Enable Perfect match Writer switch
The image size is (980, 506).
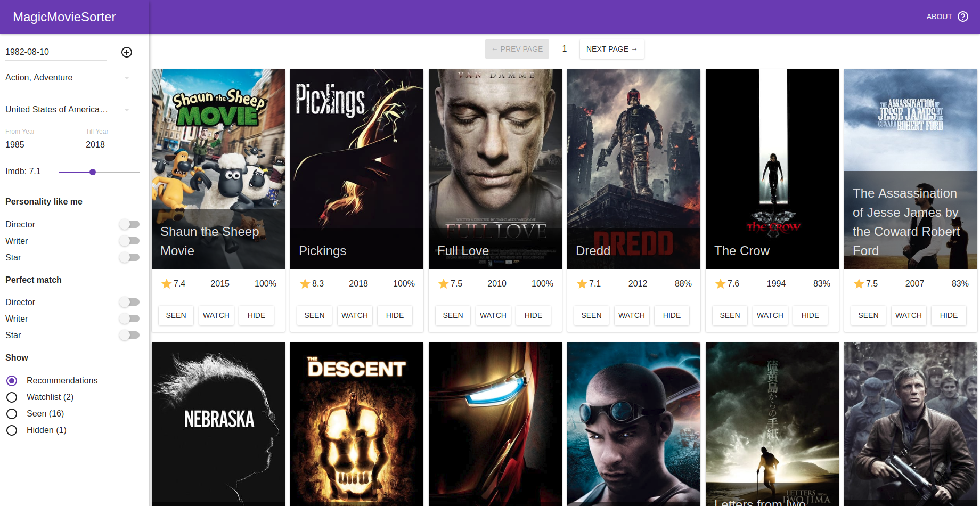coord(129,319)
